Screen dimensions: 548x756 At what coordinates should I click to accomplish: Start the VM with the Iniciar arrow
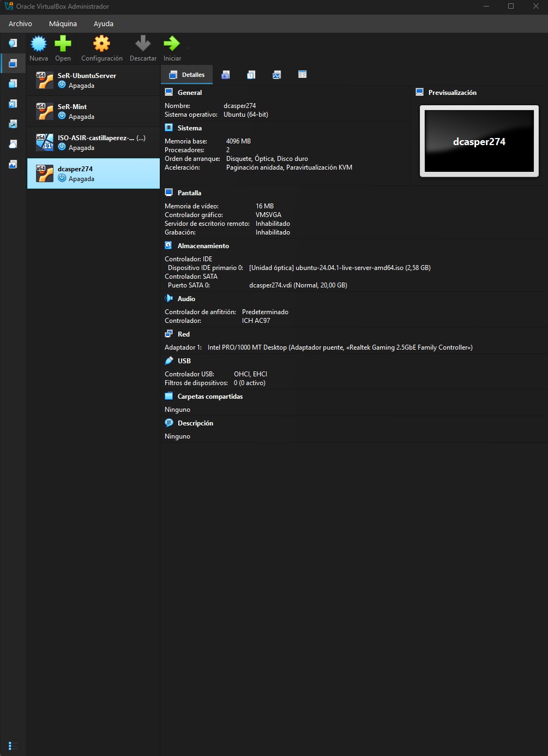pyautogui.click(x=171, y=44)
